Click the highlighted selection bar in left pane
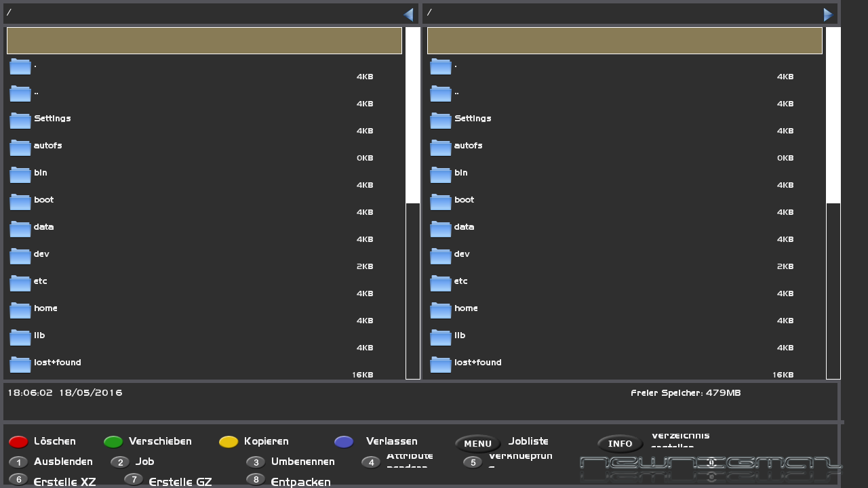Viewport: 868px width, 488px height. point(204,41)
